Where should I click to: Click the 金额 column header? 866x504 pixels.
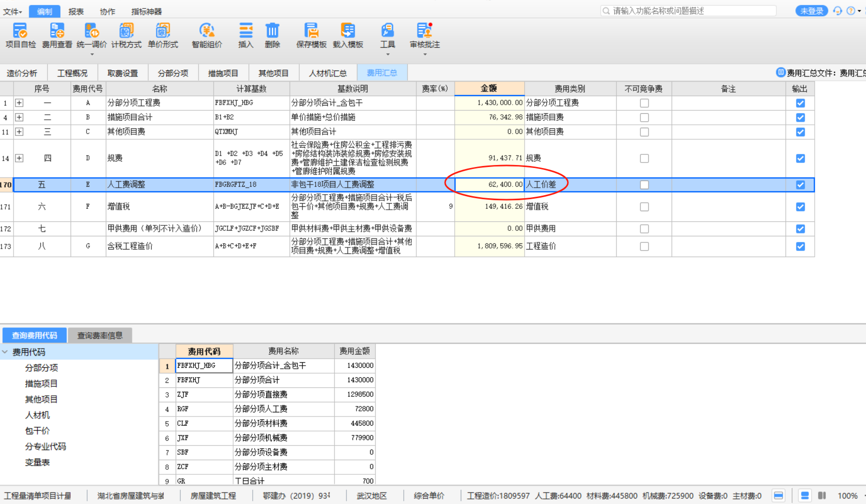489,89
